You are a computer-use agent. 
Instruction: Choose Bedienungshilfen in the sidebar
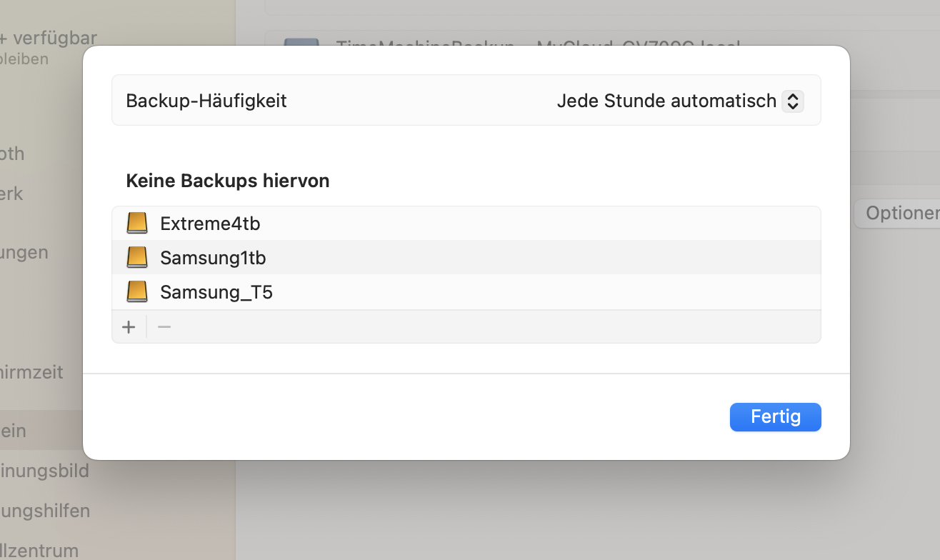[45, 511]
